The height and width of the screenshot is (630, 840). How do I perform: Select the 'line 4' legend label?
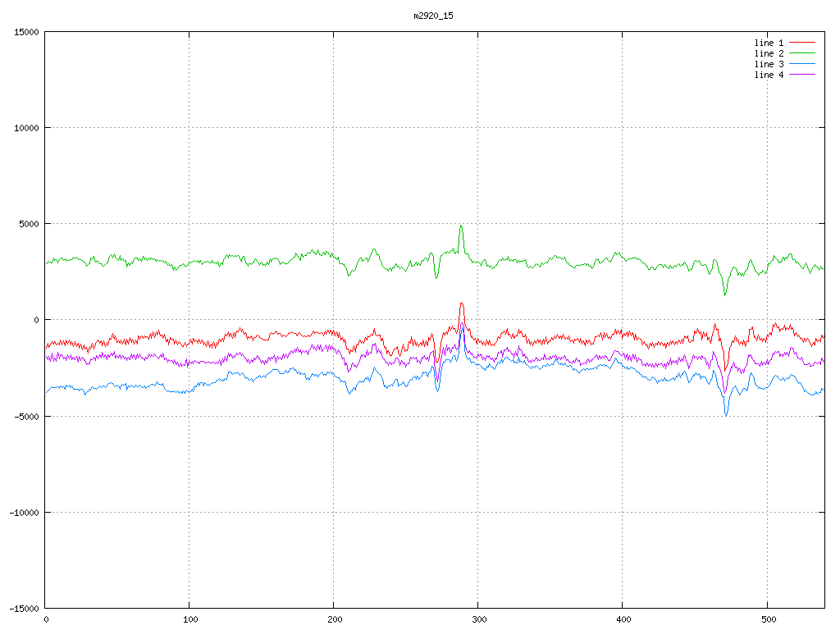click(x=769, y=75)
